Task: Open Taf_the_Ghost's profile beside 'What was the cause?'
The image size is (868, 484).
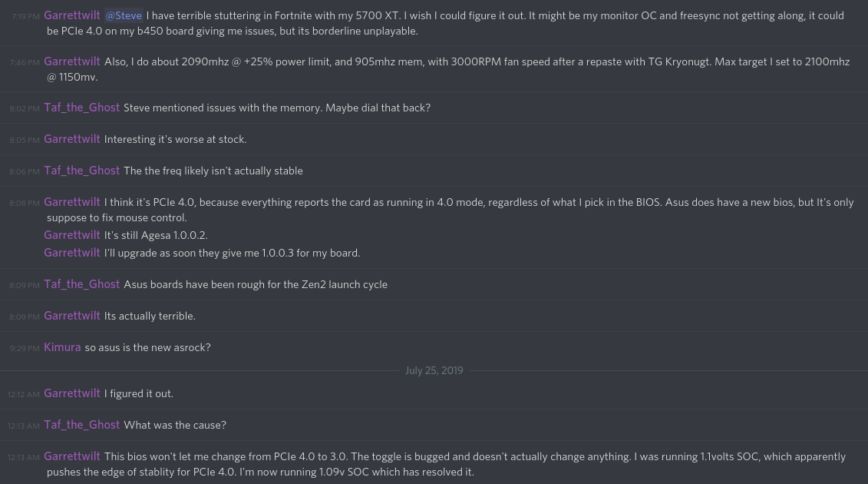Action: pos(81,425)
